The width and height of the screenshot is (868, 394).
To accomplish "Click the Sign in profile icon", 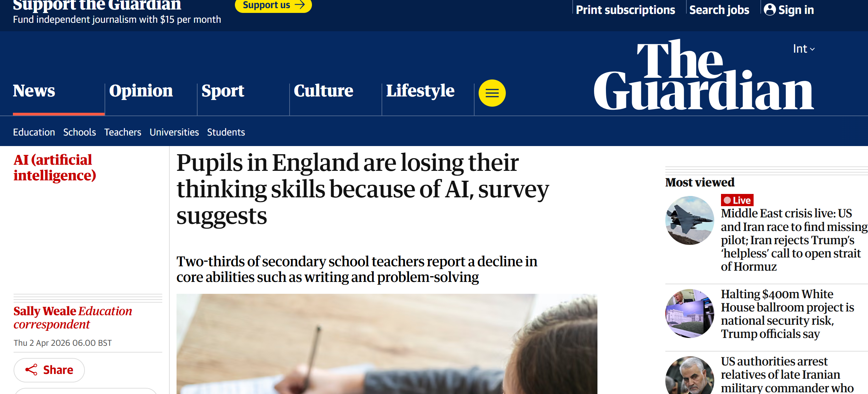I will pyautogui.click(x=770, y=10).
